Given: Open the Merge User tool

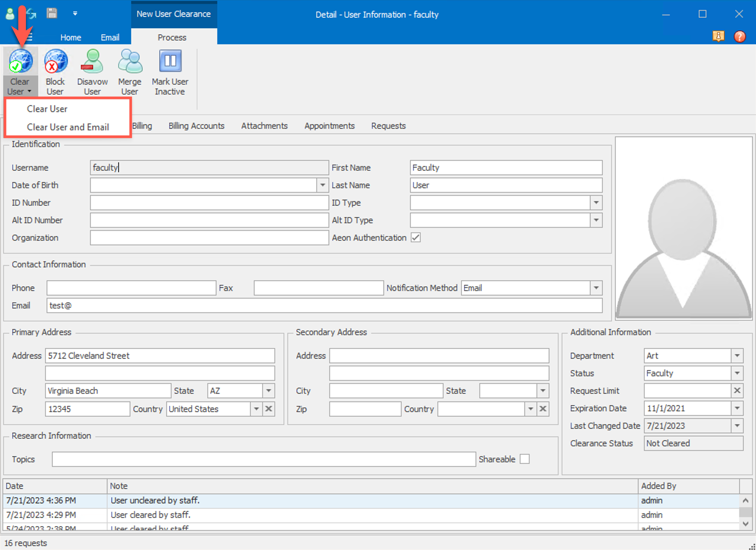Looking at the screenshot, I should coord(130,70).
